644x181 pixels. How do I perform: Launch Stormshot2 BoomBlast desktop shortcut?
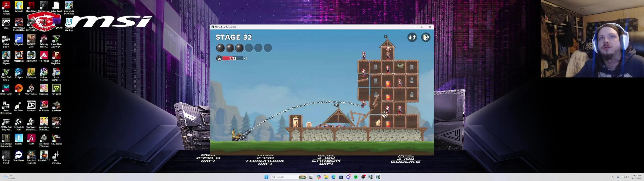69,8
